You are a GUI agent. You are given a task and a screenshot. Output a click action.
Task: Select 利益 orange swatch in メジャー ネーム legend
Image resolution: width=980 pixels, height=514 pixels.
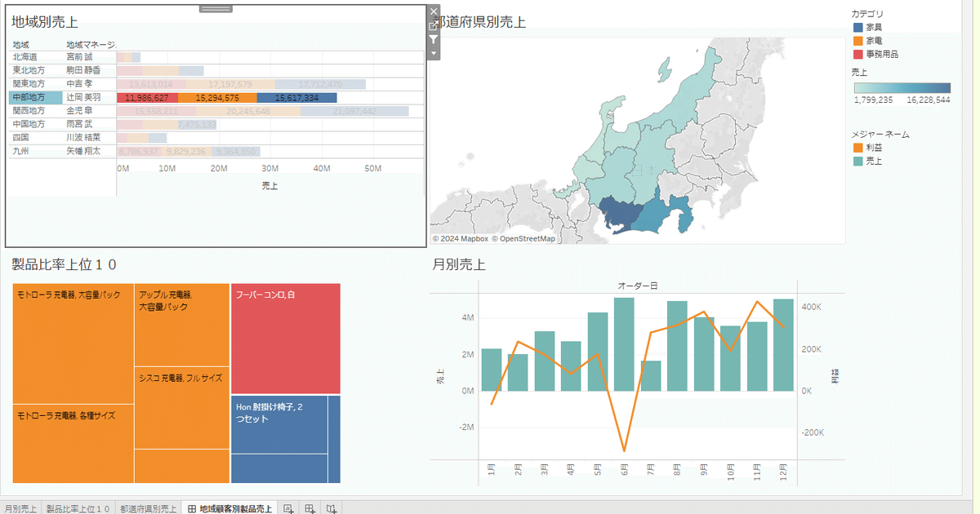point(857,148)
